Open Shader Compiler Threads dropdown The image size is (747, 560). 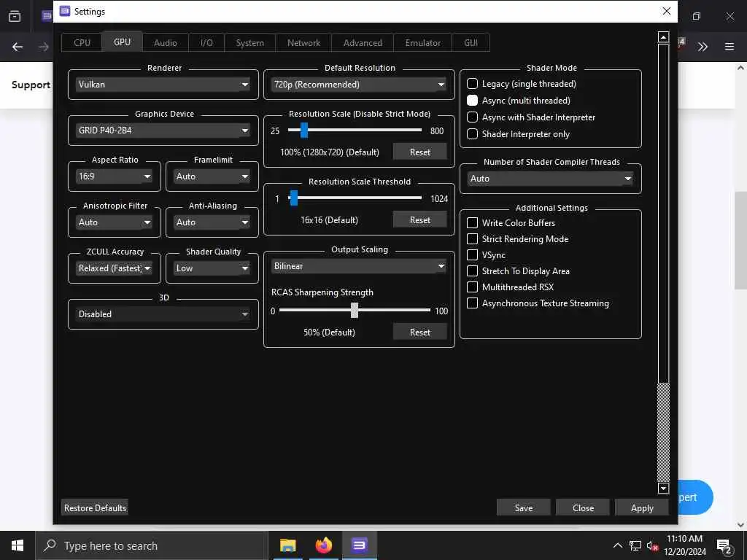(x=550, y=179)
